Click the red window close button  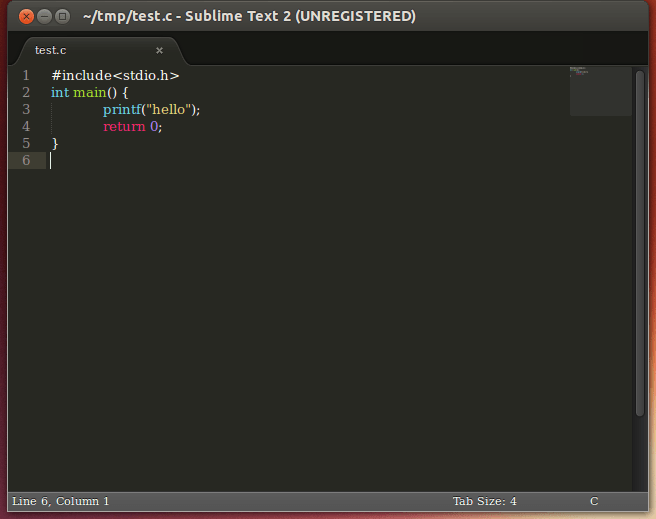tap(26, 16)
